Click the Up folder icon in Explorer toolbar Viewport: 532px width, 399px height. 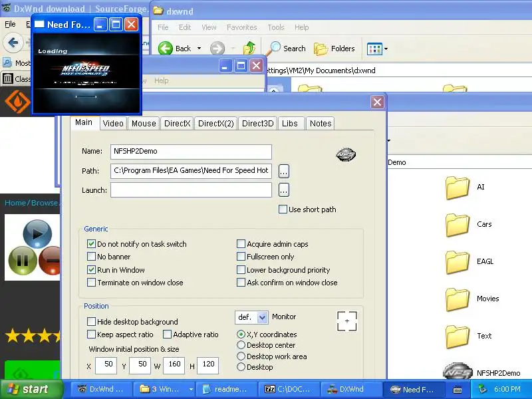[249, 48]
